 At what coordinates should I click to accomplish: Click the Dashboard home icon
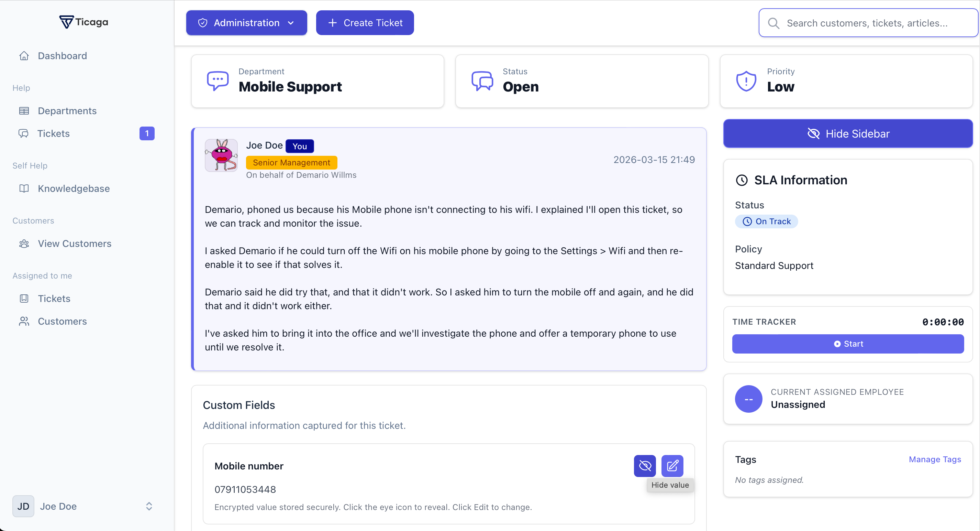coord(24,56)
